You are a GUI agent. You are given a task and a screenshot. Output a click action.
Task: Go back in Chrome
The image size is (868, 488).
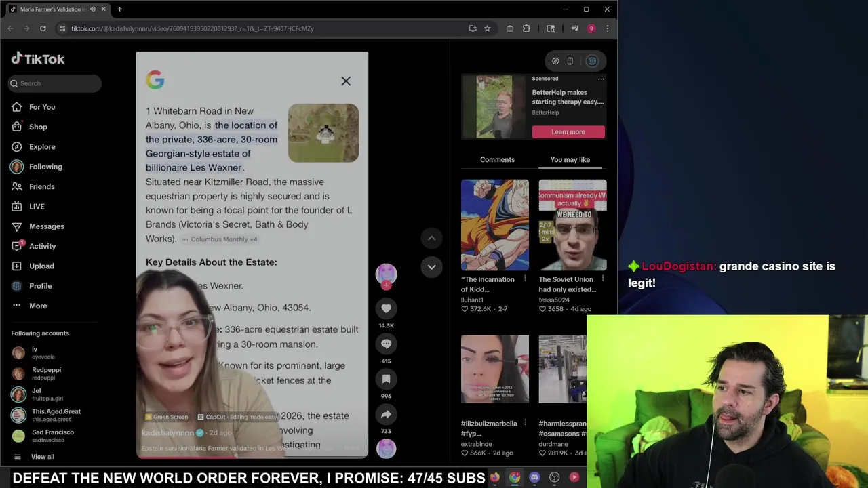(x=10, y=28)
